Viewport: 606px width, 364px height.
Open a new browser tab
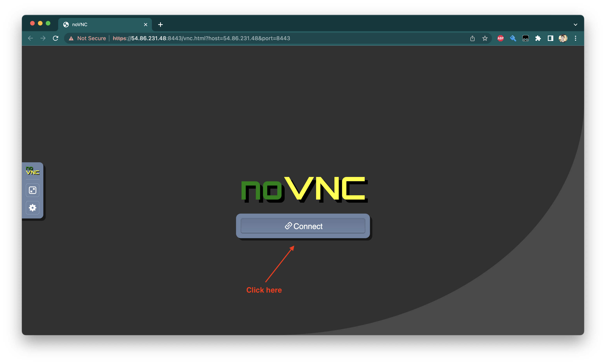(160, 25)
